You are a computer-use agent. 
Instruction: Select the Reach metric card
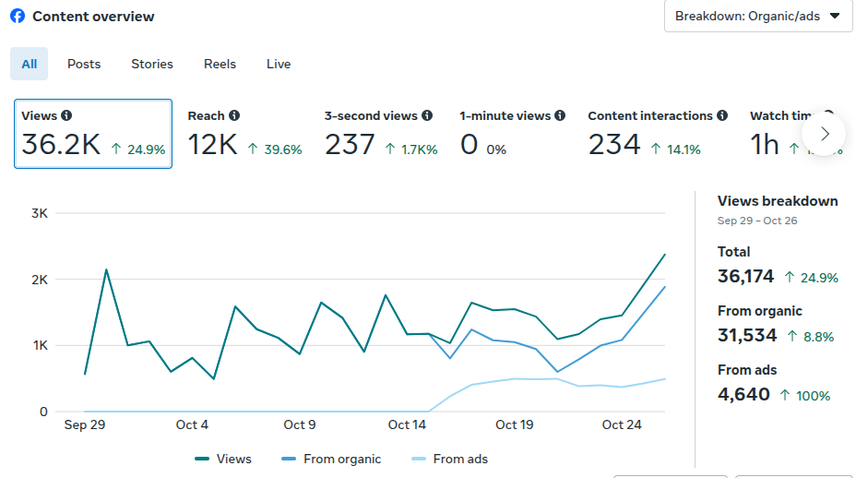pos(244,134)
